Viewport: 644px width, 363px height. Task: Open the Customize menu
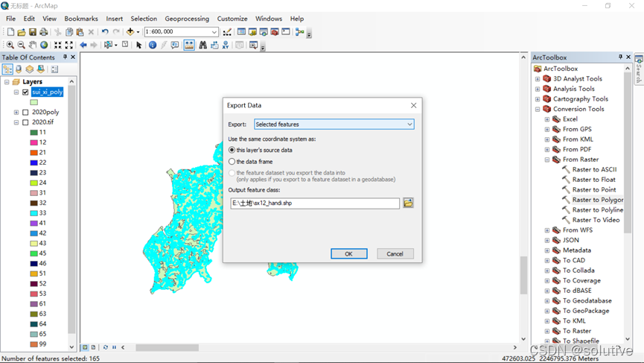232,19
